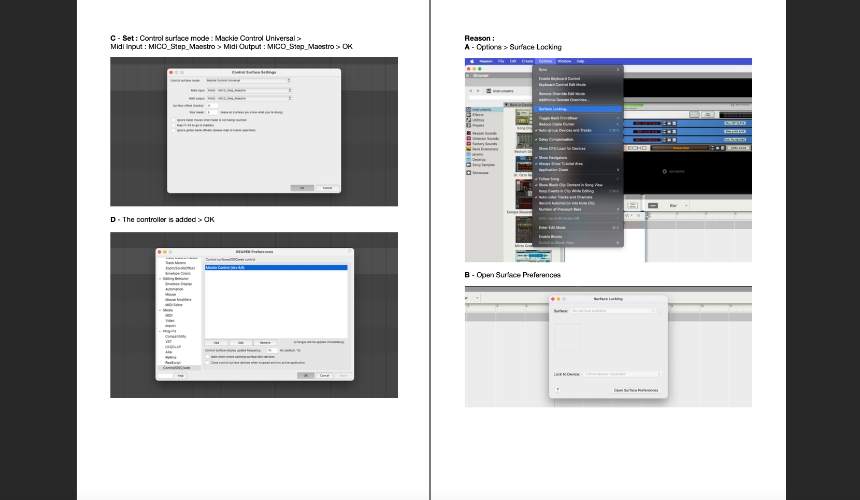Open Lock to Device dropdown

[x=623, y=374]
